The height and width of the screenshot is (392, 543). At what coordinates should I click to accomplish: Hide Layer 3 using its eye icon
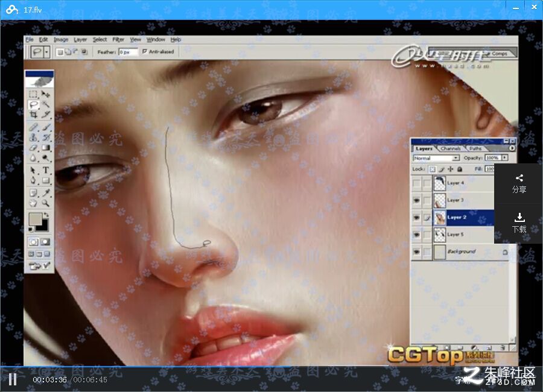click(416, 200)
